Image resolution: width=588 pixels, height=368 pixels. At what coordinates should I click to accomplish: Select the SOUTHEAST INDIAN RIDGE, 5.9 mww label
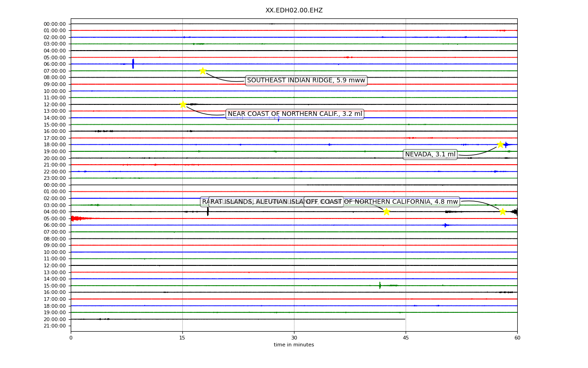coord(306,80)
